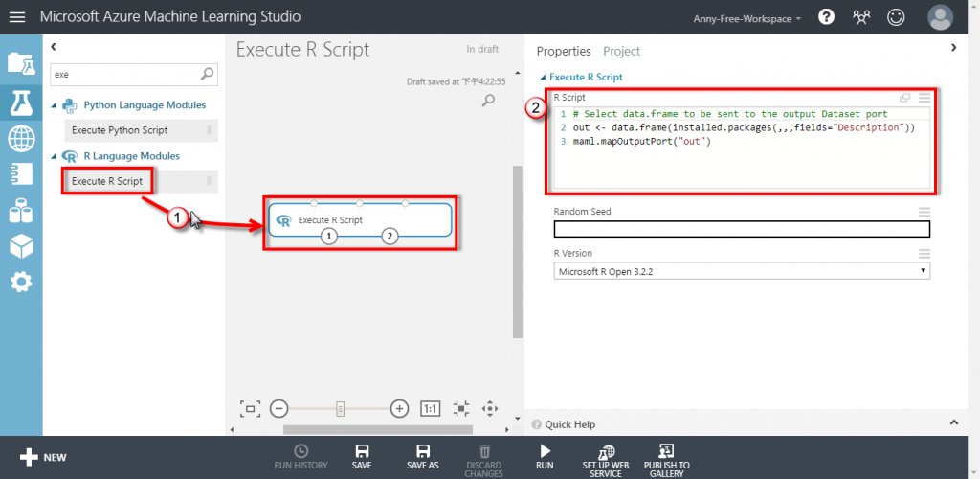The width and height of the screenshot is (980, 479).
Task: Click the canvas search magnifier icon
Action: (x=489, y=100)
